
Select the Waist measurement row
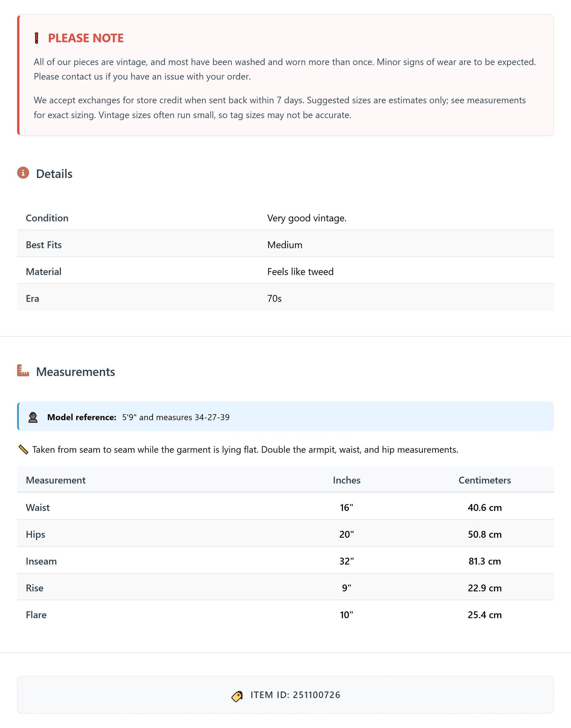pos(285,507)
